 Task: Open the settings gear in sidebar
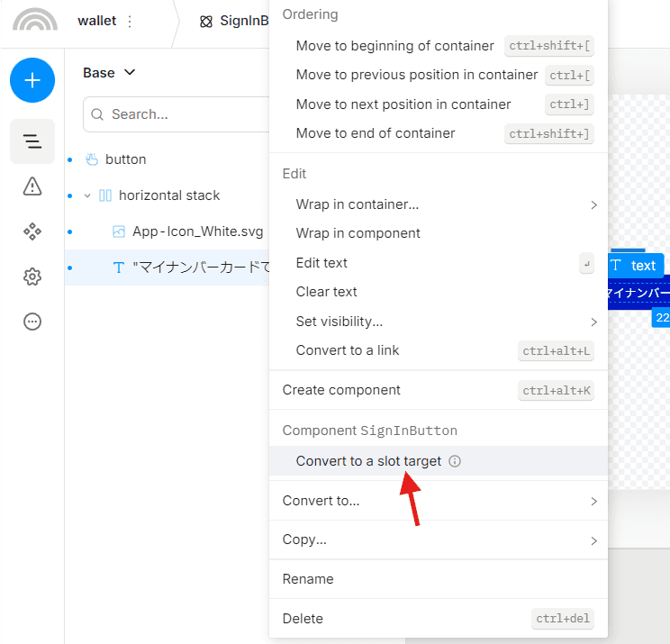point(32,277)
